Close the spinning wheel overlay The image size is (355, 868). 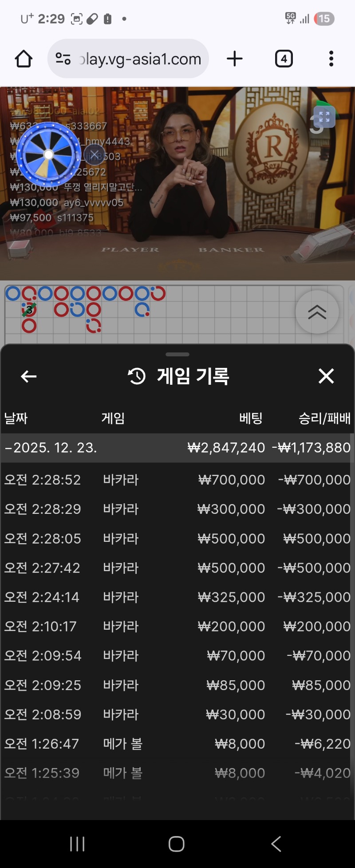pos(94,155)
